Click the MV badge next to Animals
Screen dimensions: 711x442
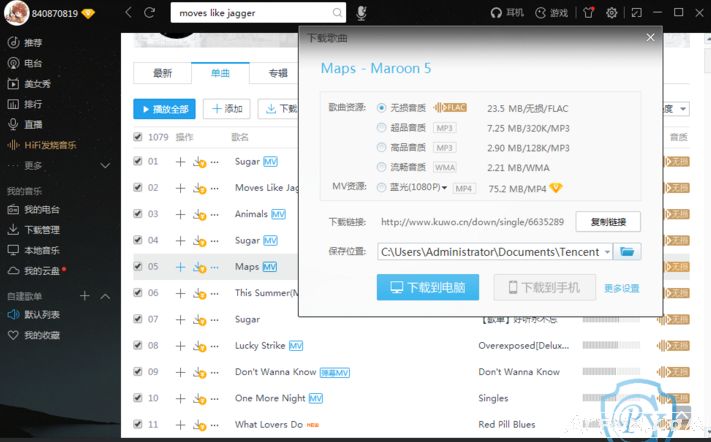point(279,214)
